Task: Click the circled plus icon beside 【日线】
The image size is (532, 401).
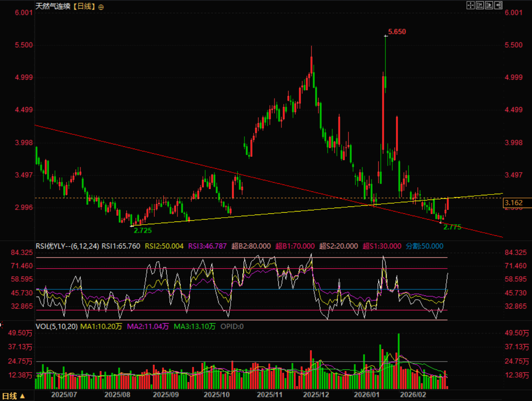Action: [x=101, y=7]
